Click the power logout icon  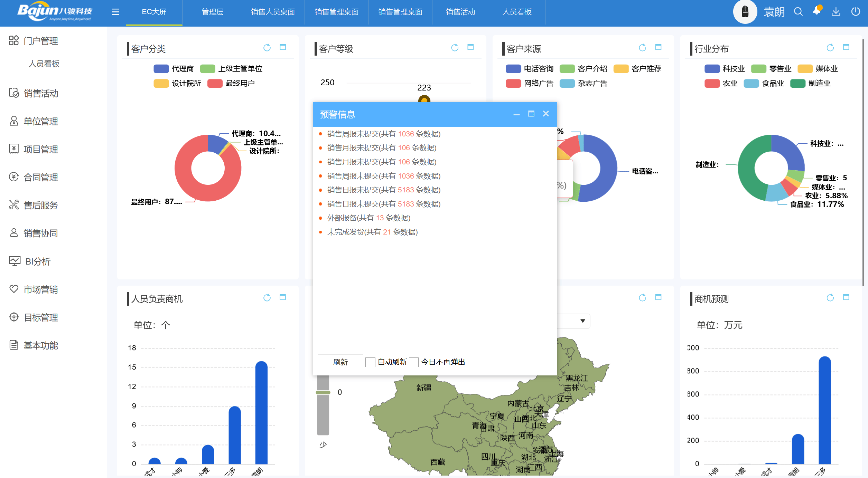tap(855, 12)
